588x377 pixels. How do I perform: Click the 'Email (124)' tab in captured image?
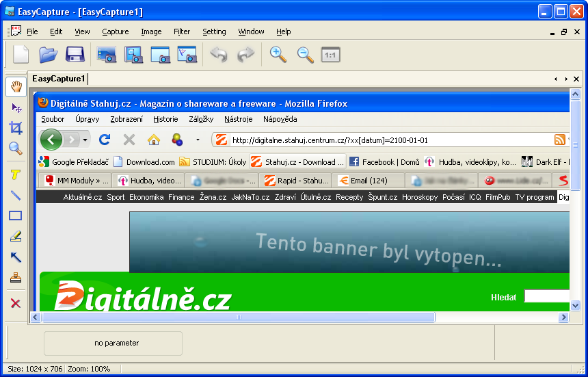click(x=369, y=181)
